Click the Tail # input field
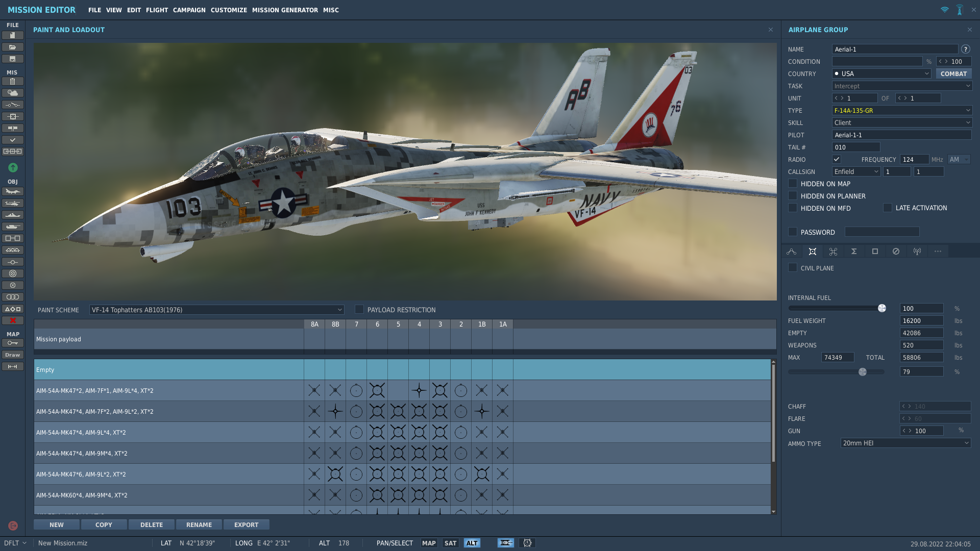 (856, 147)
